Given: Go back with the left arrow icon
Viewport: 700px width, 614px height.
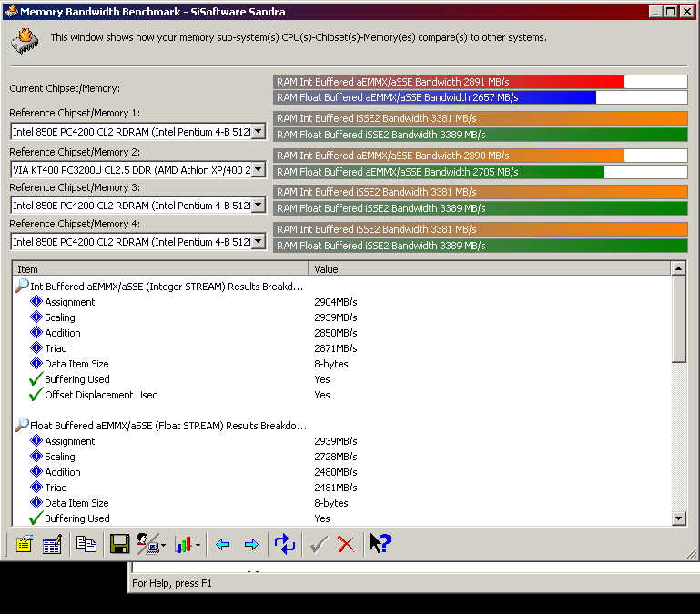Looking at the screenshot, I should click(222, 544).
